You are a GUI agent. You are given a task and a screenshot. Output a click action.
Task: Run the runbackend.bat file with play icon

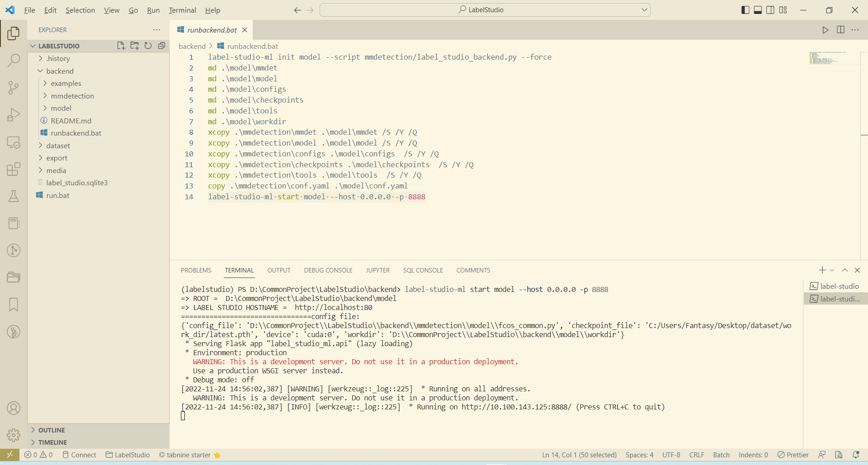tap(825, 30)
